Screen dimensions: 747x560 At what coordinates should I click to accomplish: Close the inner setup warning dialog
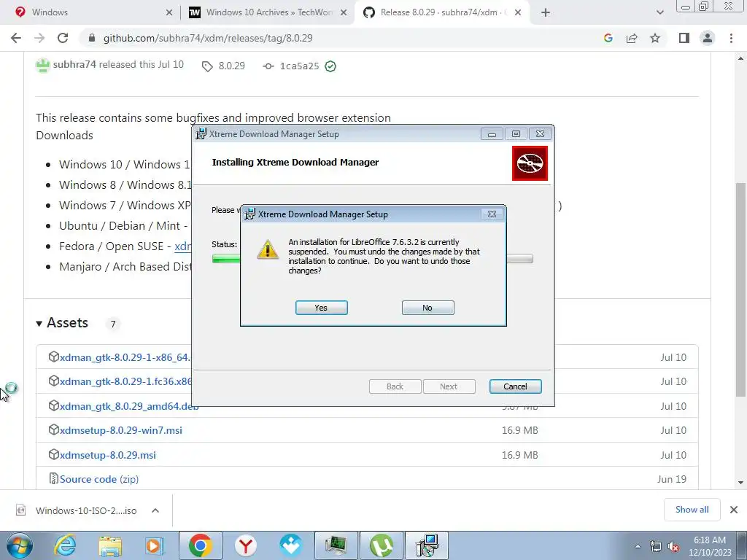tap(492, 214)
